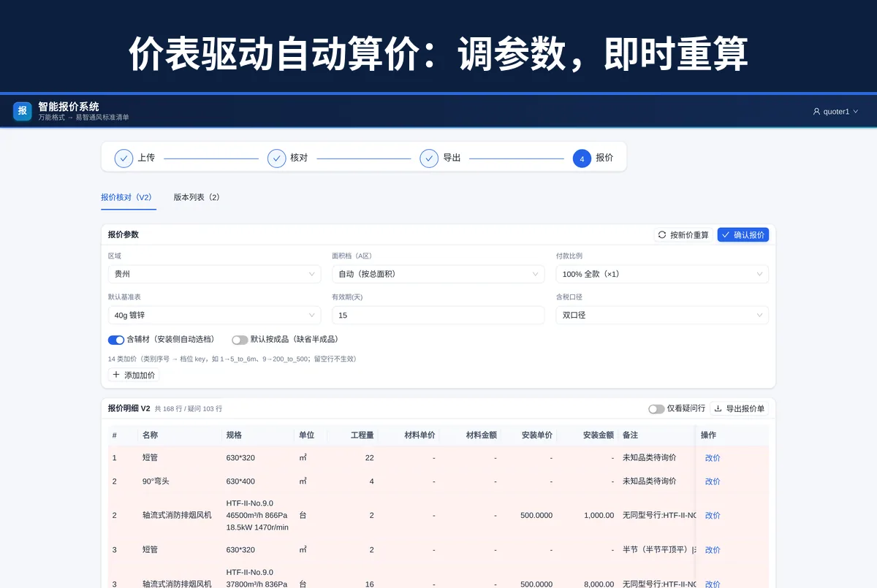Click the 630*400 spec cell
The image size is (877, 588).
[x=240, y=481]
